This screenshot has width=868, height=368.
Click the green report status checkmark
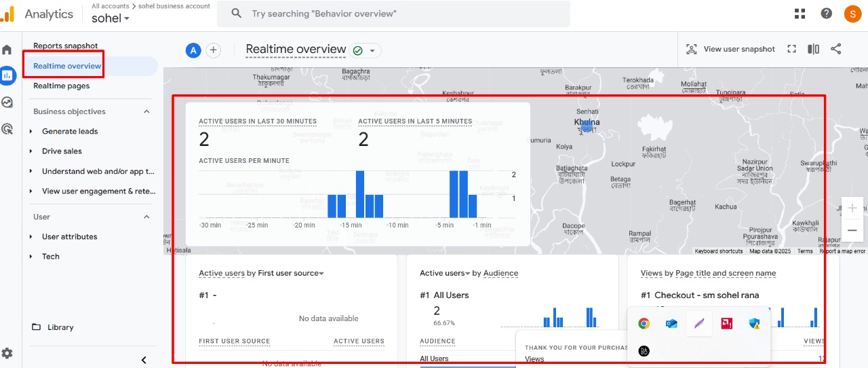(358, 50)
